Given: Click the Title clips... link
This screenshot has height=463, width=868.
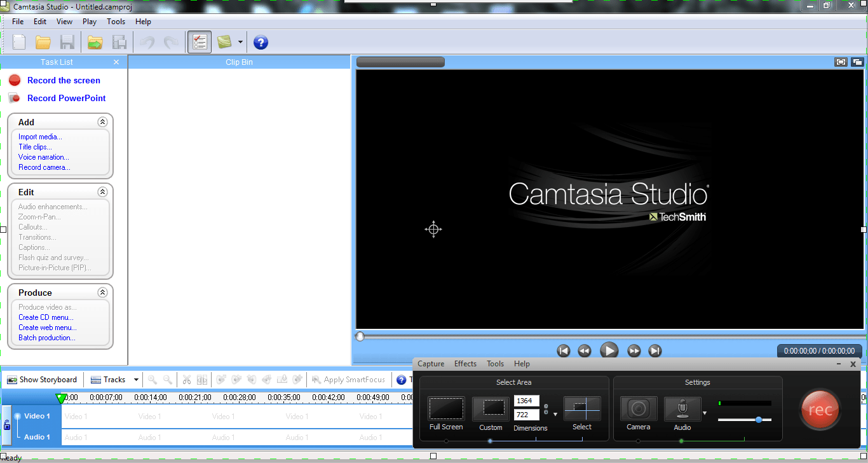Looking at the screenshot, I should 36,147.
